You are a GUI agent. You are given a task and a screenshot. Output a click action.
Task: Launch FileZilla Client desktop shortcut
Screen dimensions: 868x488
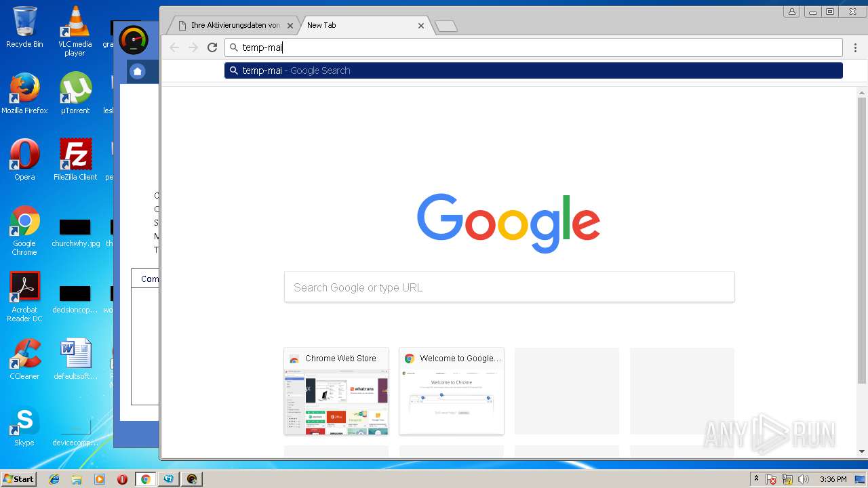point(75,160)
